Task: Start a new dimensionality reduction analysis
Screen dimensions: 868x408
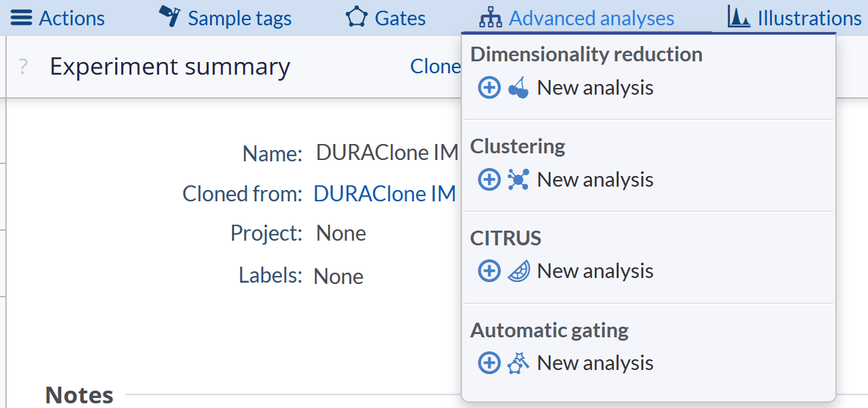Action: click(595, 88)
